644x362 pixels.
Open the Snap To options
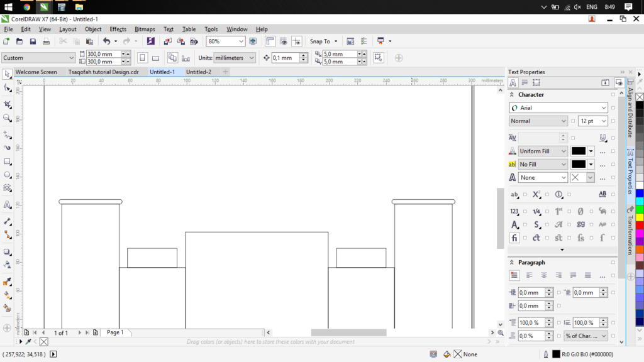tap(323, 41)
